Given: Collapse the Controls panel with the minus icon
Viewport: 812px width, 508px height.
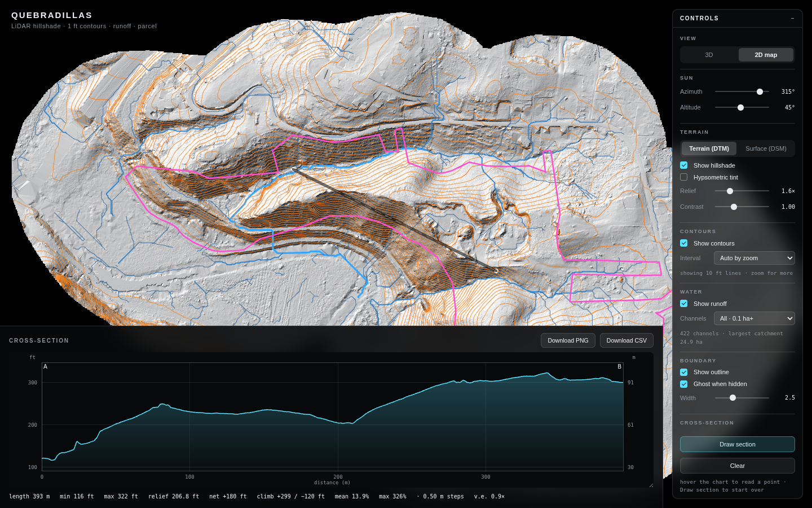Looking at the screenshot, I should (792, 19).
